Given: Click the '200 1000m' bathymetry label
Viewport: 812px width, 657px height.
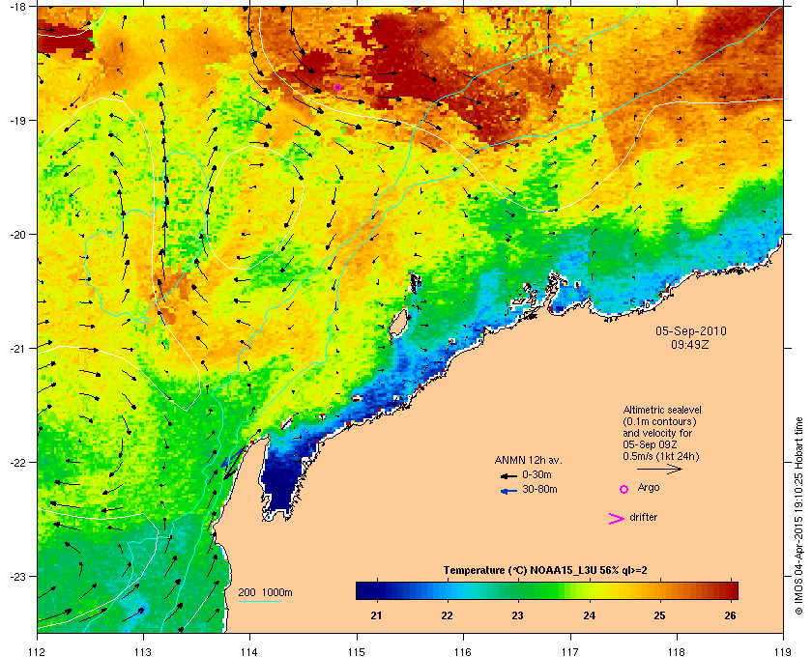Looking at the screenshot, I should click(x=265, y=592).
